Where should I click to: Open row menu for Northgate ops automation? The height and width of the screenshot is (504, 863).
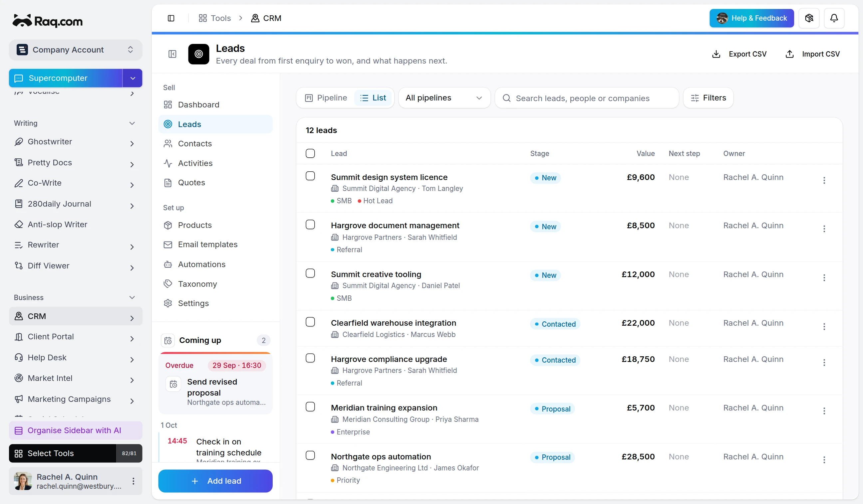tap(824, 459)
